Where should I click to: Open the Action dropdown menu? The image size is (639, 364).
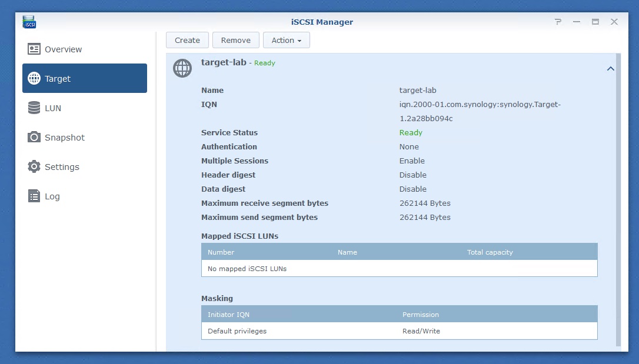tap(286, 41)
